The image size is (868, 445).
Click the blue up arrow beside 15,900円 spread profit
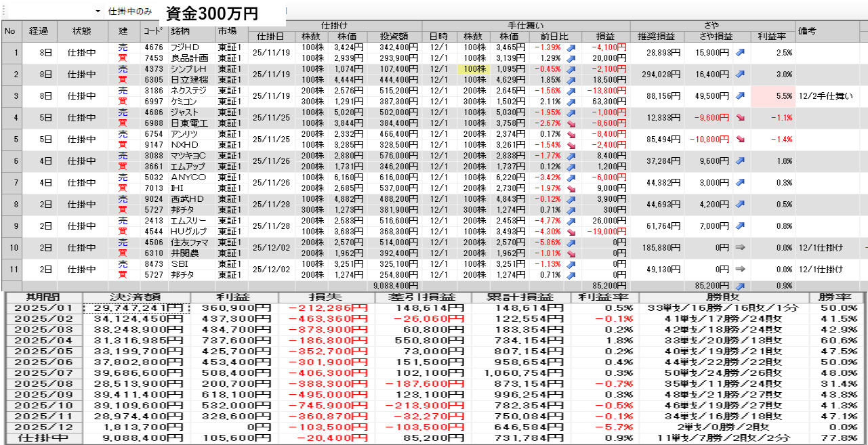[x=740, y=53]
